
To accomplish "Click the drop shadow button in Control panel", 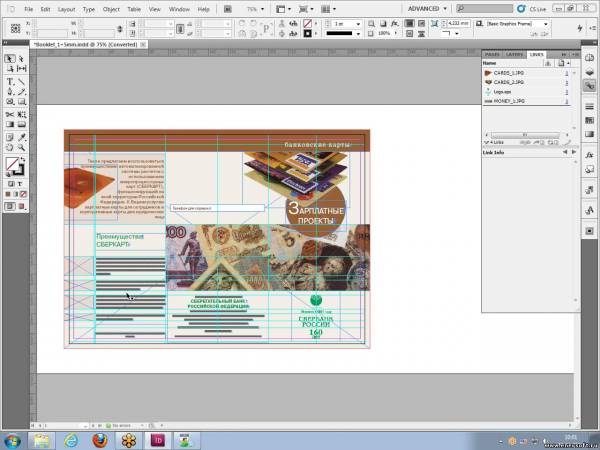I will point(383,24).
